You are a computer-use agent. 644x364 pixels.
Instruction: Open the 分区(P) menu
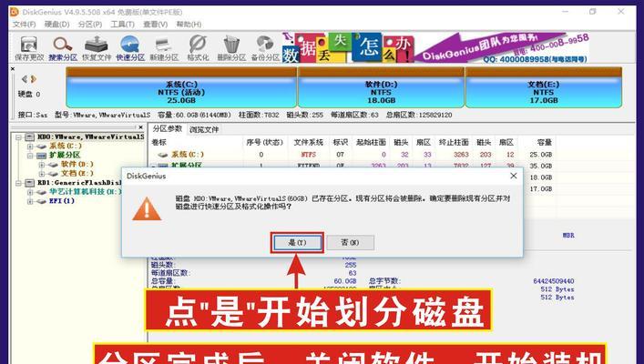coord(90,25)
